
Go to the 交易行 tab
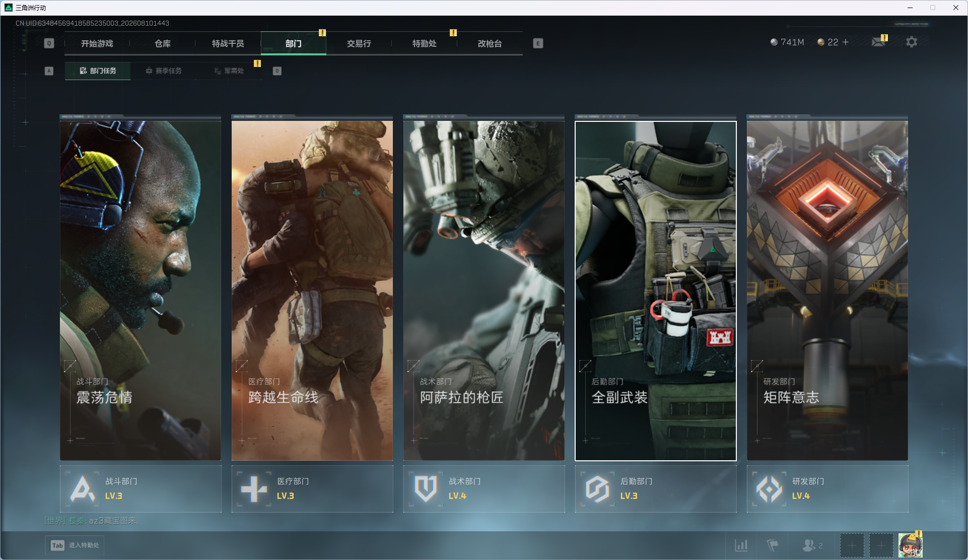click(359, 43)
